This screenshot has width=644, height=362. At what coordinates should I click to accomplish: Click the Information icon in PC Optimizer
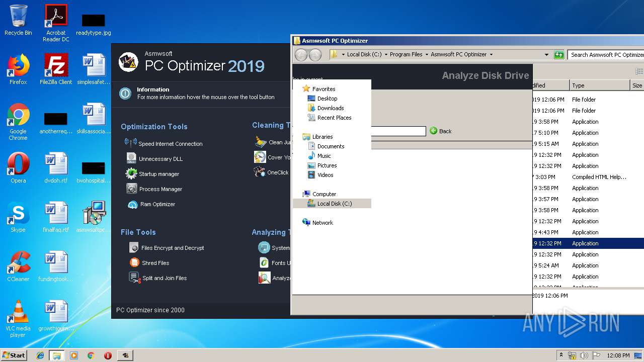(x=125, y=93)
